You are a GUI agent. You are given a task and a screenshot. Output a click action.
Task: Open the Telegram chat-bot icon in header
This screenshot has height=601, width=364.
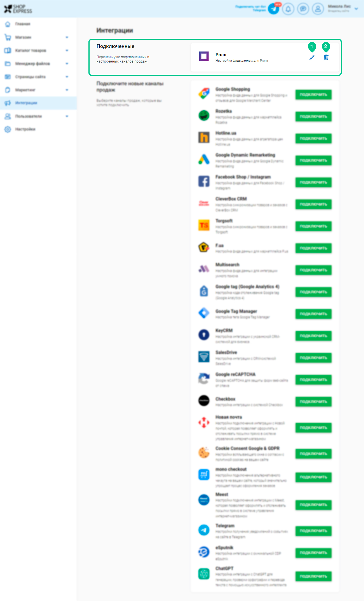(x=274, y=9)
